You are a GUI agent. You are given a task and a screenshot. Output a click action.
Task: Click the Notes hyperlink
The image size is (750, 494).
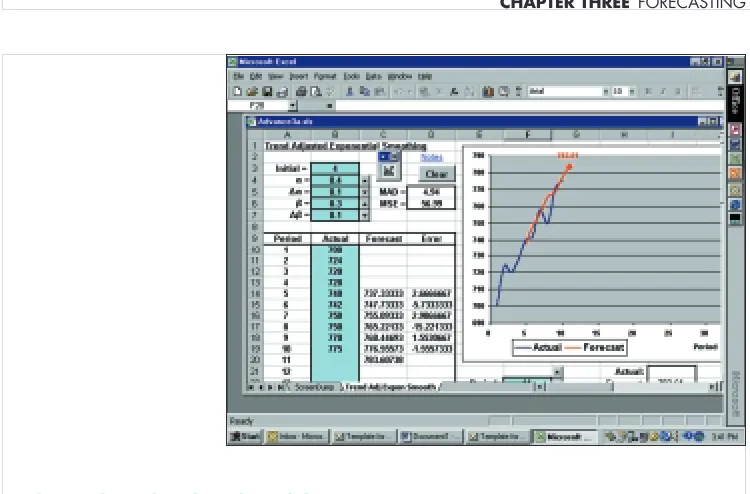pos(431,157)
